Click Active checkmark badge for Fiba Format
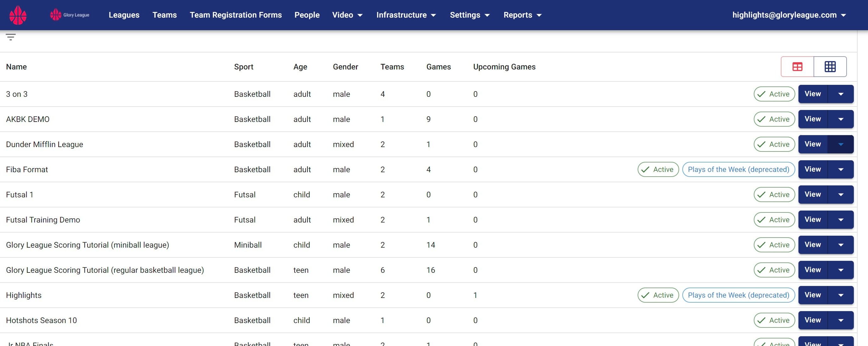 [x=658, y=169]
